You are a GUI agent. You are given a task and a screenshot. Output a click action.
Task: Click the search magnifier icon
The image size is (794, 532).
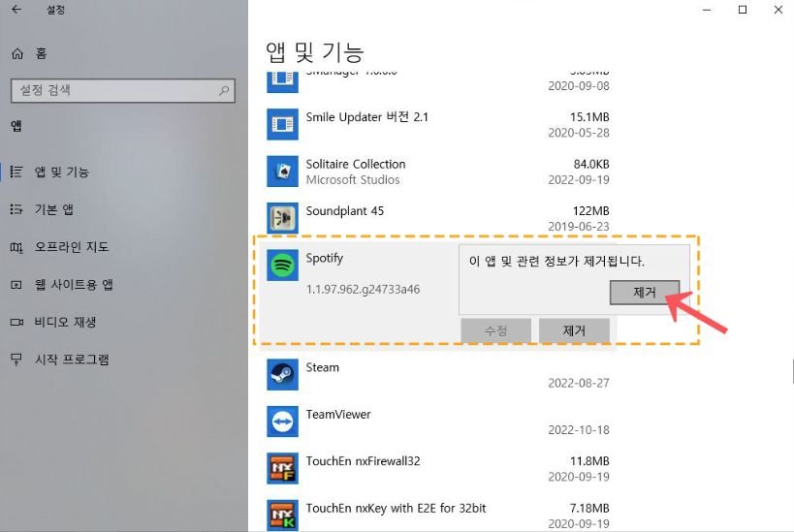coord(223,91)
